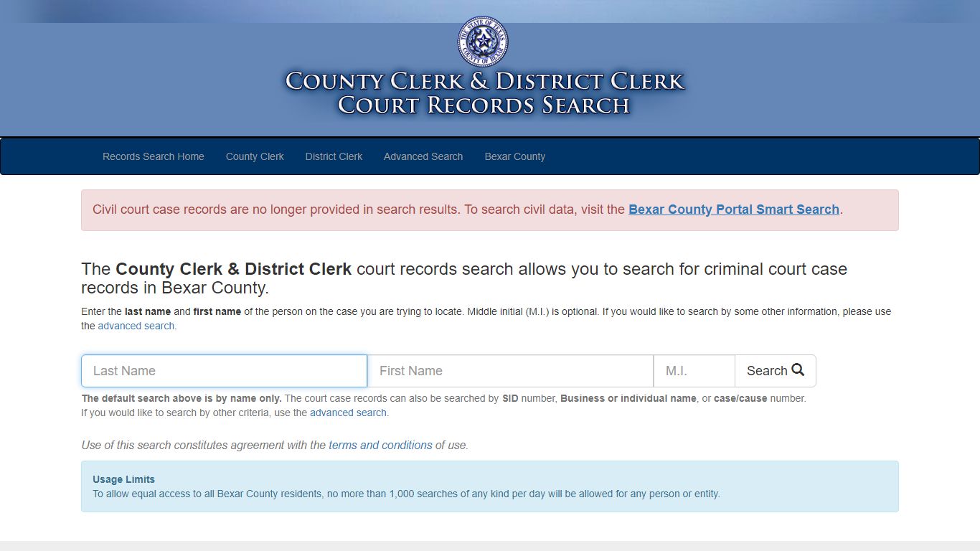Go to Advanced Search in navbar
This screenshot has width=980, height=551.
423,156
